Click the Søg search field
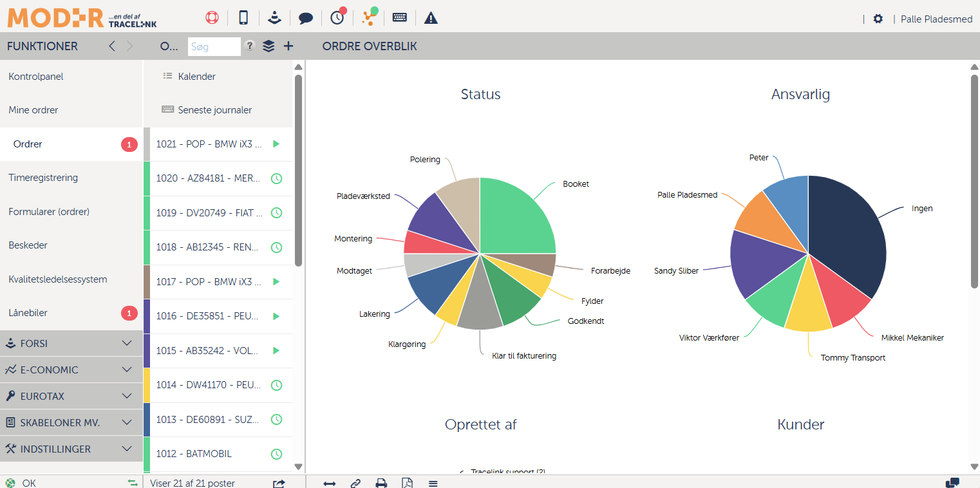 [x=214, y=46]
